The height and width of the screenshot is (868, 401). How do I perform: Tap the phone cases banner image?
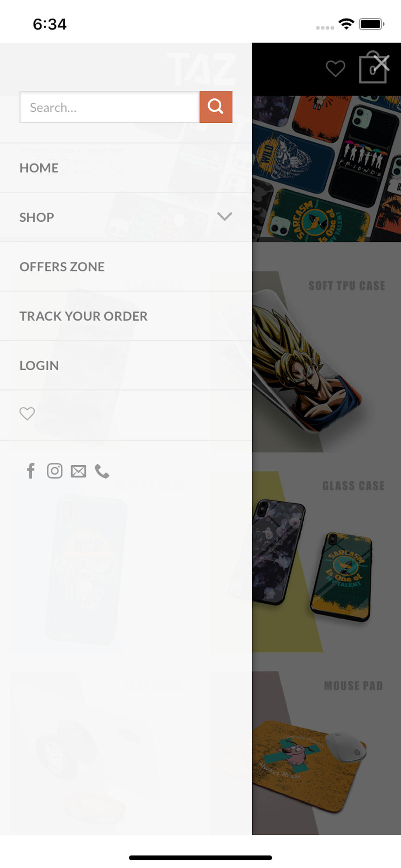coord(326,169)
